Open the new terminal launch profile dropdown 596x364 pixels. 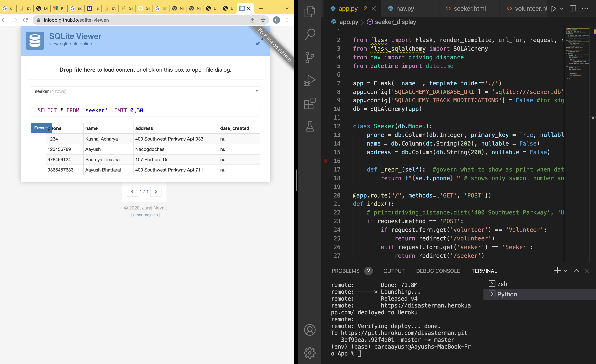click(x=565, y=271)
